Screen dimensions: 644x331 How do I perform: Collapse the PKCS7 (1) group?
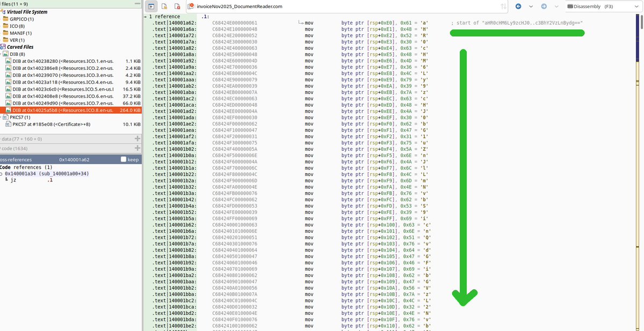pyautogui.click(x=2, y=117)
